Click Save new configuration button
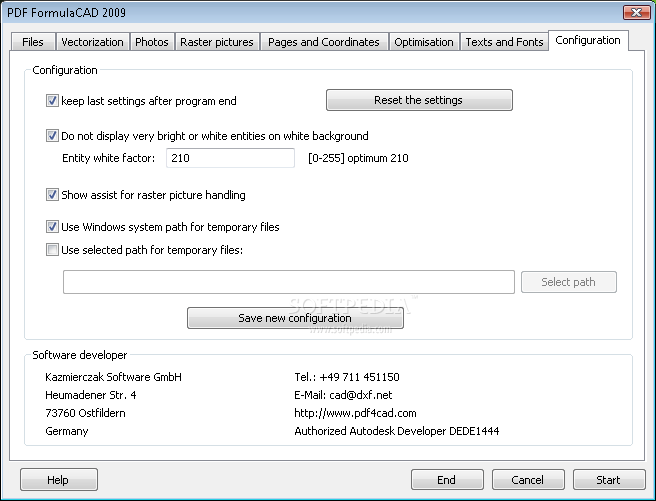The image size is (656, 501). 295,318
